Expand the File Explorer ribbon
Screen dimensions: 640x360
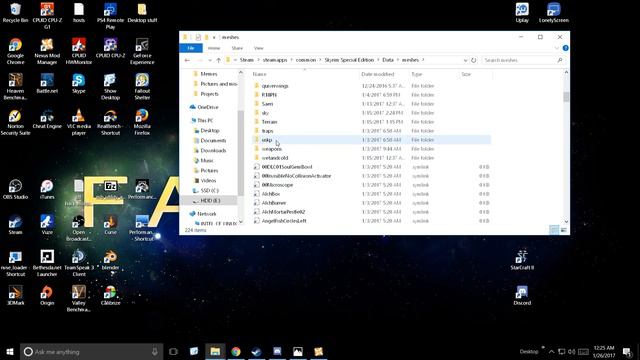tap(557, 48)
